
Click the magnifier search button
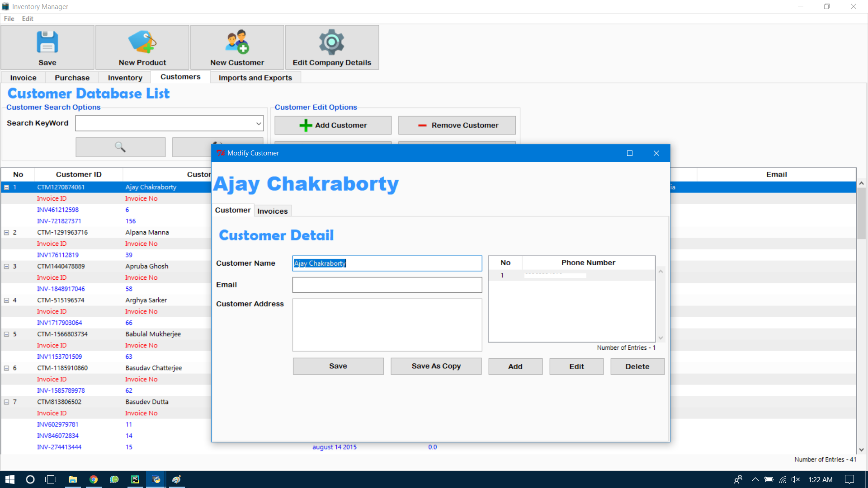pyautogui.click(x=120, y=147)
